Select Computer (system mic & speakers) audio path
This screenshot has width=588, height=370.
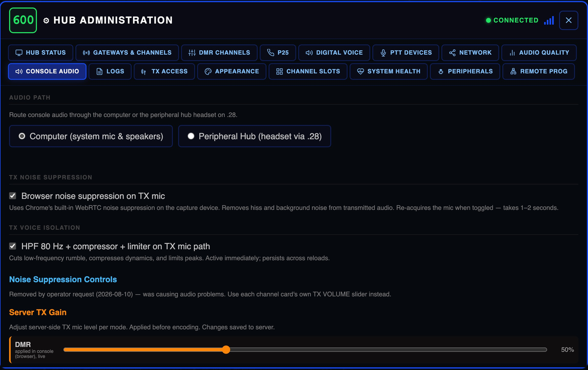point(91,136)
